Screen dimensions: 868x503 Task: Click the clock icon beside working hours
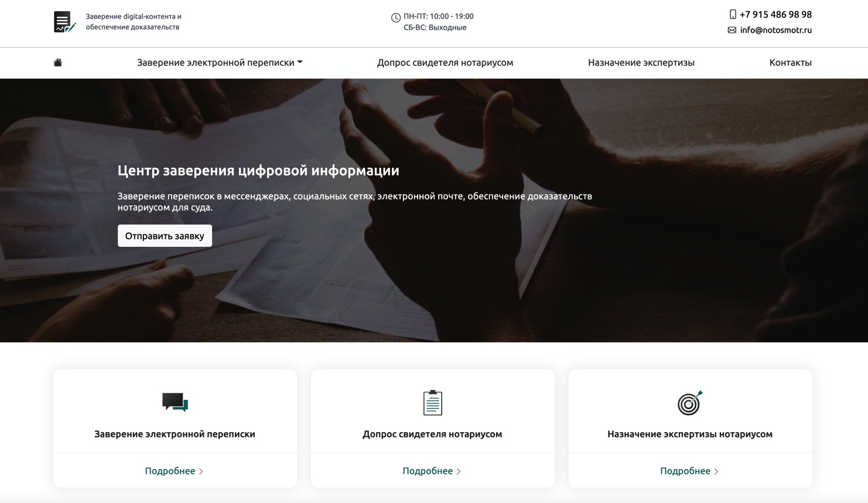(x=396, y=18)
